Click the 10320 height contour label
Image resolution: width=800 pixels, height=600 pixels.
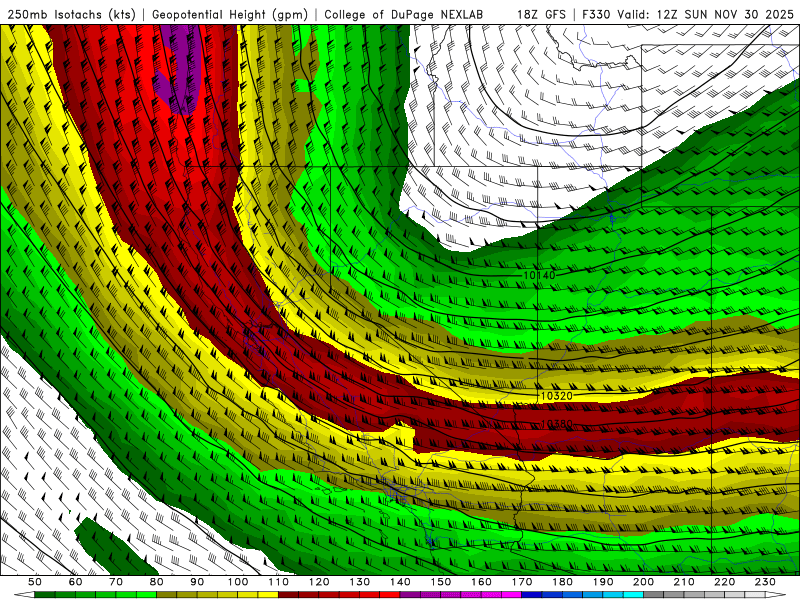coord(556,396)
